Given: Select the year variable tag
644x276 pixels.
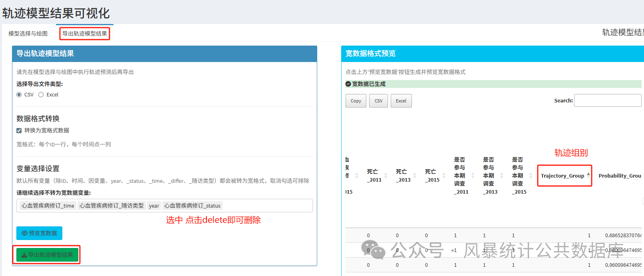Looking at the screenshot, I should click(x=154, y=206).
